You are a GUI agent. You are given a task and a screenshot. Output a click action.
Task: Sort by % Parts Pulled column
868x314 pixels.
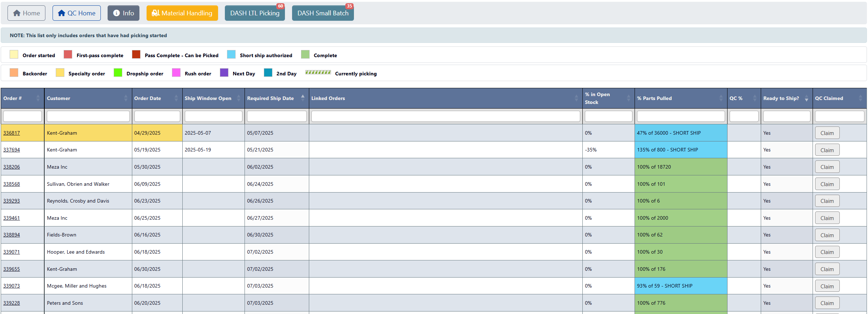point(681,98)
